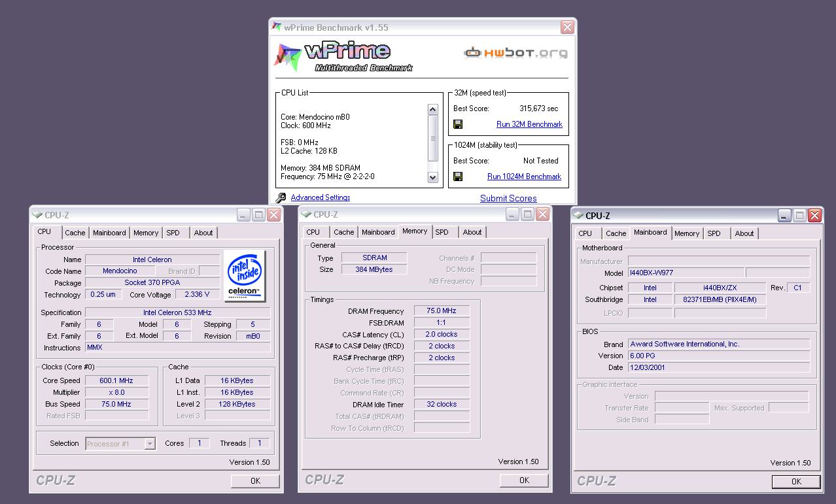Viewport: 836px width, 504px height.
Task: Click the memory Type value SDRAM
Action: (x=374, y=258)
